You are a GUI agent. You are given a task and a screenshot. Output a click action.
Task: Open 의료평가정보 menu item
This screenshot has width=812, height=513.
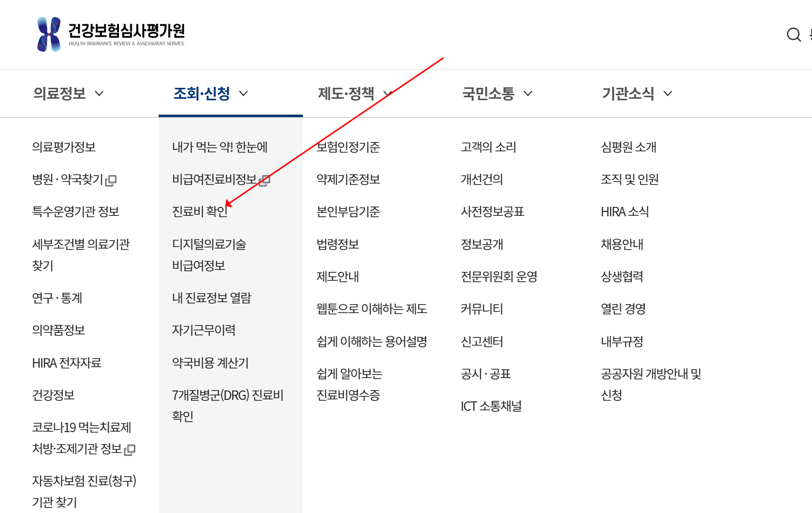(x=64, y=147)
